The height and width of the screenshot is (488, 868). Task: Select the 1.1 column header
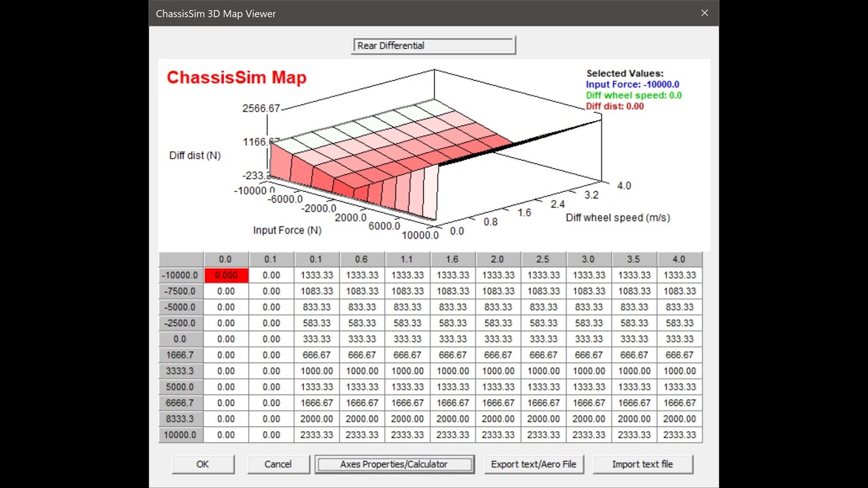408,260
